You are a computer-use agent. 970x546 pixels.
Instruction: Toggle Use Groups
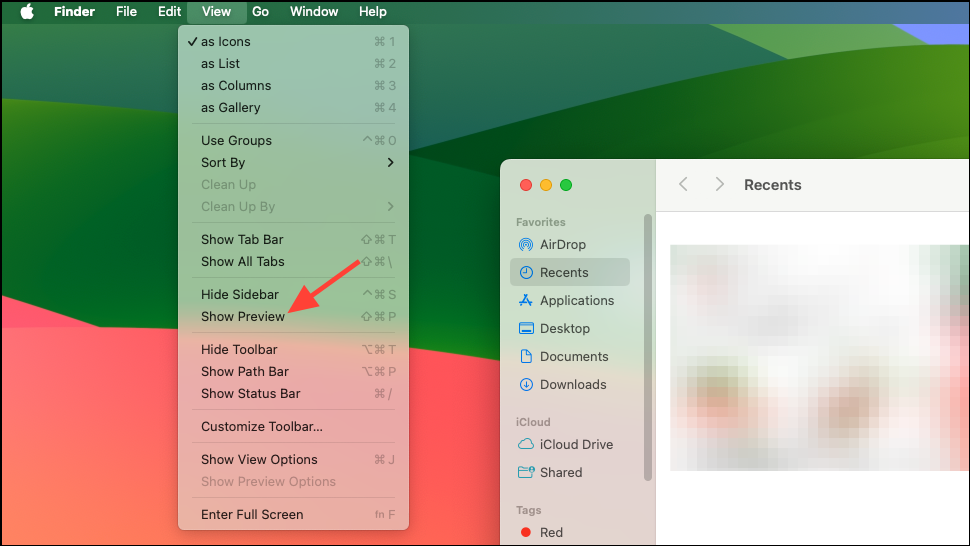[x=293, y=140]
